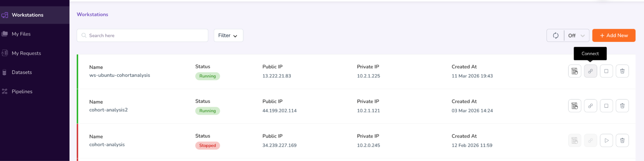Open My Files in sidebar

(21, 34)
